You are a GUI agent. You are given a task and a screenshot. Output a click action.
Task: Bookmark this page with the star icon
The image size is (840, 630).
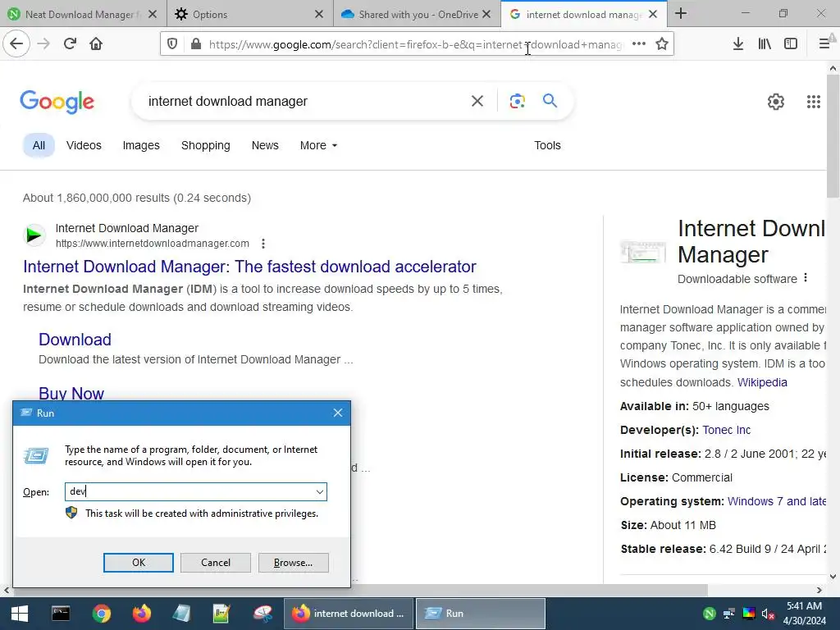662,44
